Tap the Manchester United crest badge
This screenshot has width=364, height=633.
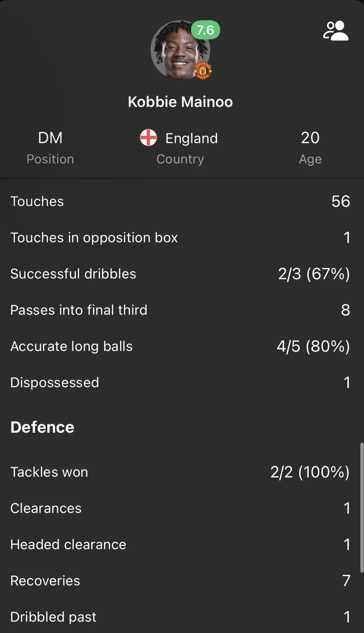point(203,70)
